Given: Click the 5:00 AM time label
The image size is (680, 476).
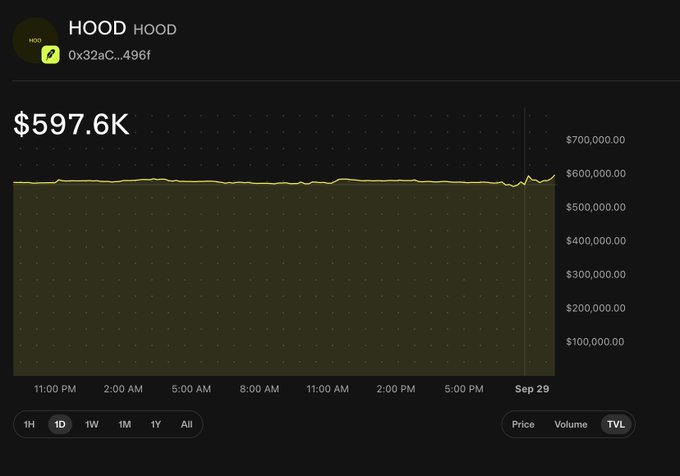Looking at the screenshot, I should pos(191,389).
